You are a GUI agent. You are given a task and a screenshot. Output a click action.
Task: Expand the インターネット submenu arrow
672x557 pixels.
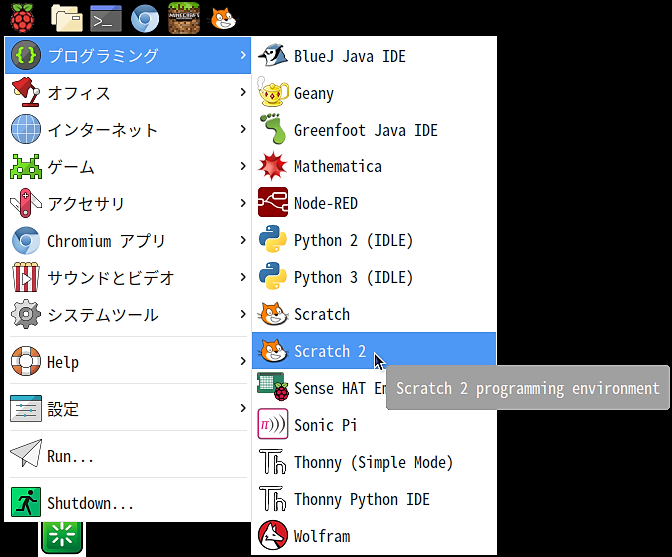[243, 129]
